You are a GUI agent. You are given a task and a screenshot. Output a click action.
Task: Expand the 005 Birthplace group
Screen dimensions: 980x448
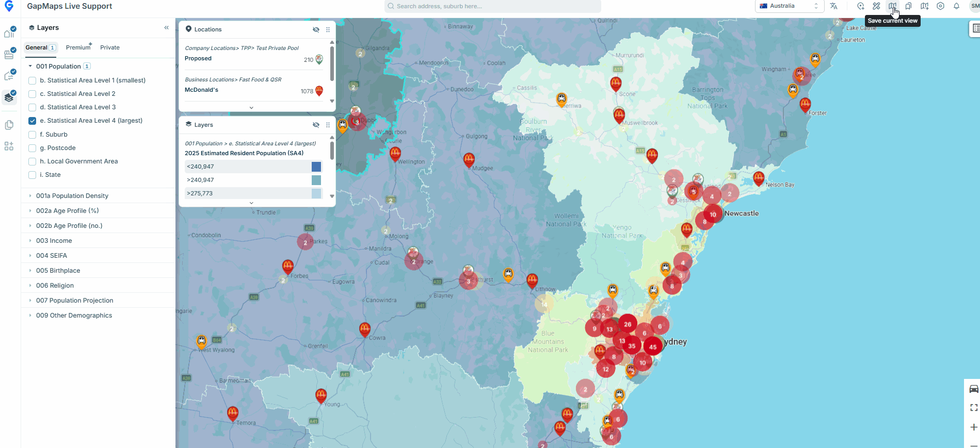[x=30, y=271]
